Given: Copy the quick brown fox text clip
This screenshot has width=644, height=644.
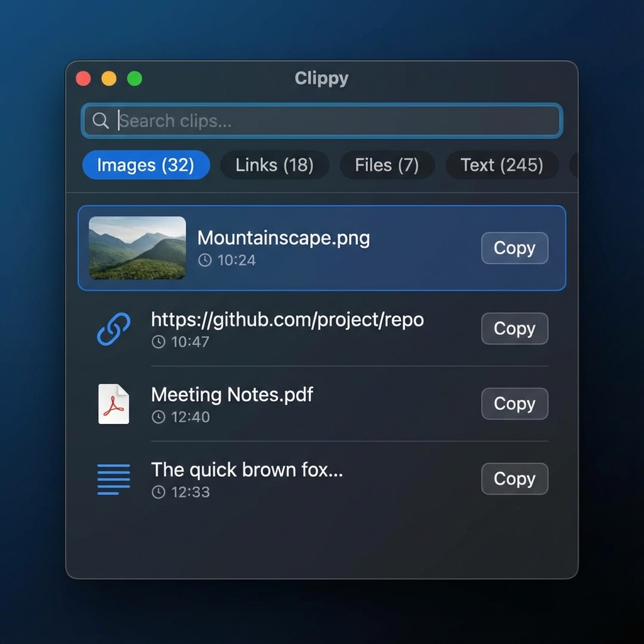Looking at the screenshot, I should 514,479.
